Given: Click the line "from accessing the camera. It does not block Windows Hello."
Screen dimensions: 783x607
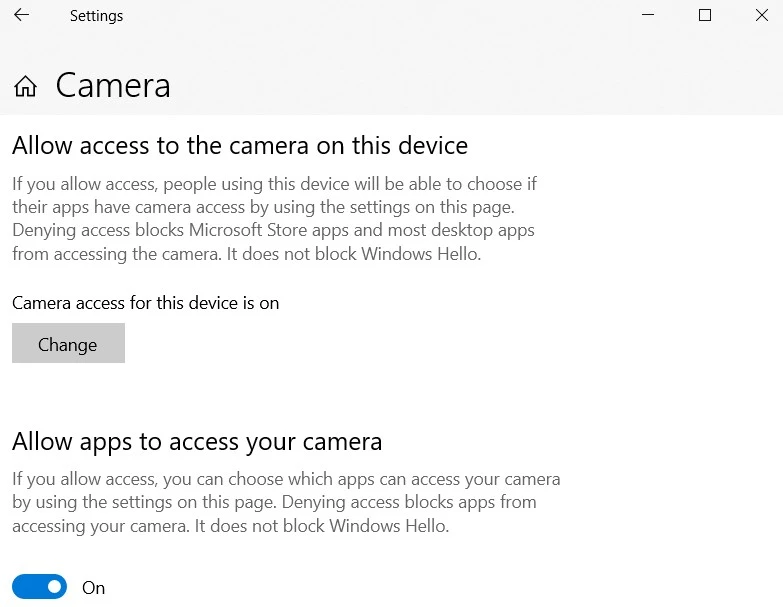Looking at the screenshot, I should (246, 253).
